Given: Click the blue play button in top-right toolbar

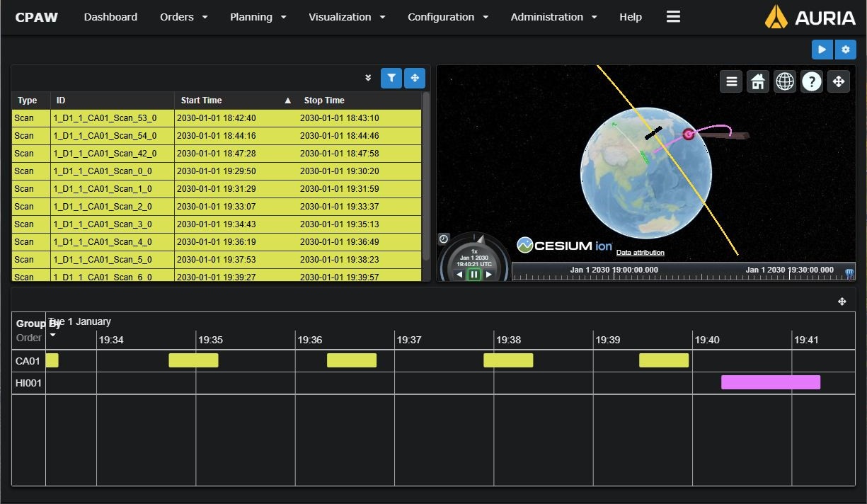Looking at the screenshot, I should (x=822, y=50).
